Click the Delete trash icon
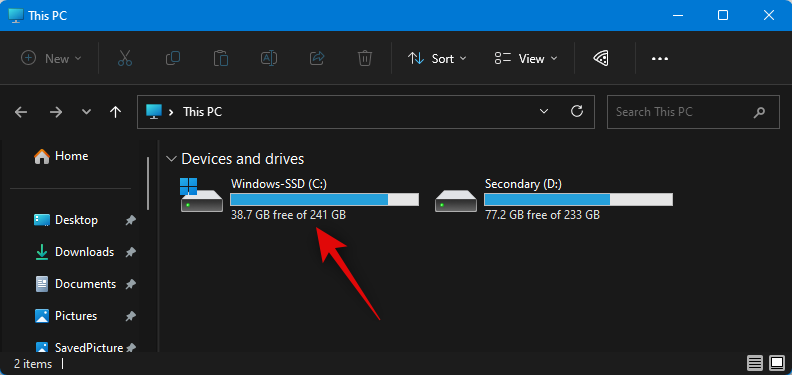 [x=365, y=58]
